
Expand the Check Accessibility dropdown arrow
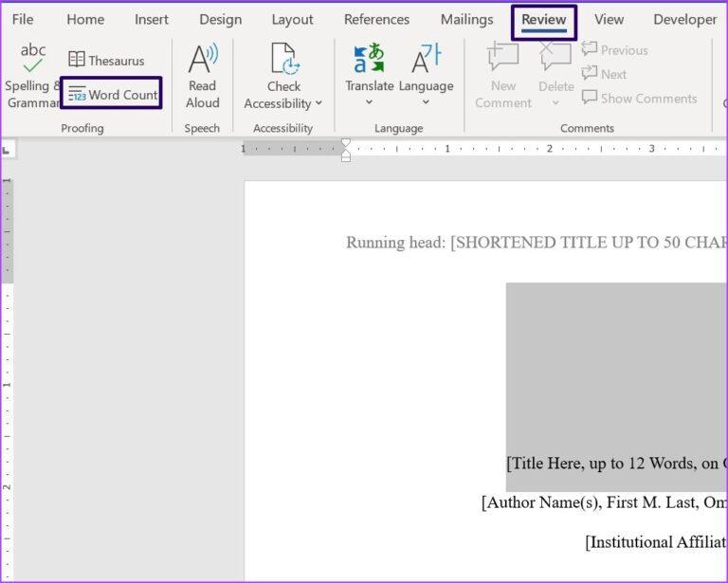(x=318, y=103)
